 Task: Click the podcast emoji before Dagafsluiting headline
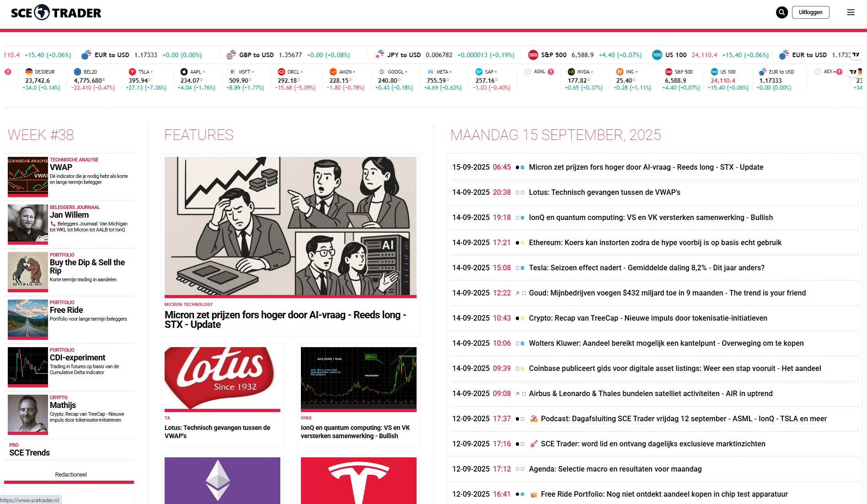534,419
